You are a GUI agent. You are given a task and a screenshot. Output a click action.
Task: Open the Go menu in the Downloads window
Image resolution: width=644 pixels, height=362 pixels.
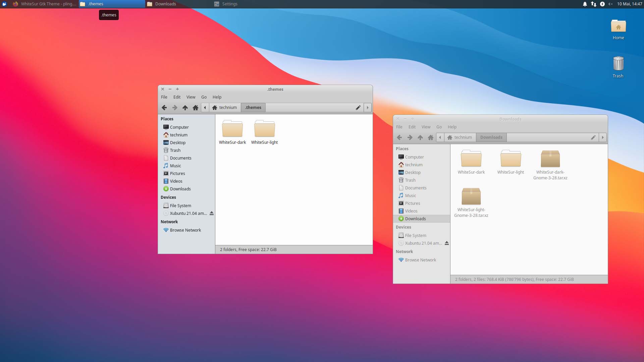point(439,127)
